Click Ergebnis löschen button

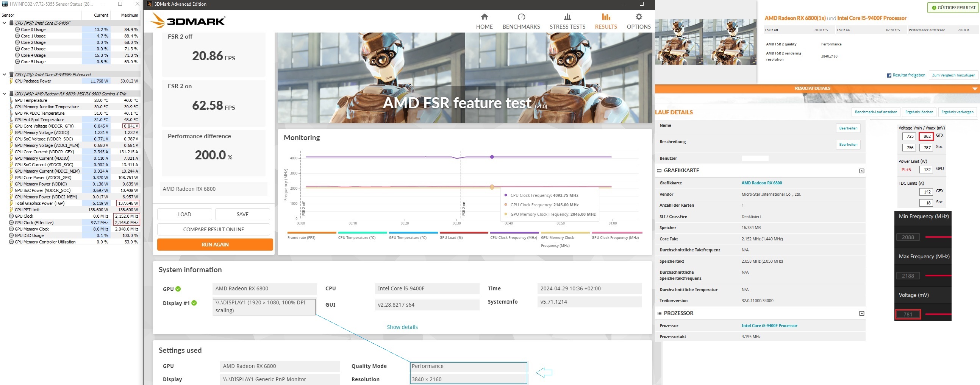(x=919, y=112)
